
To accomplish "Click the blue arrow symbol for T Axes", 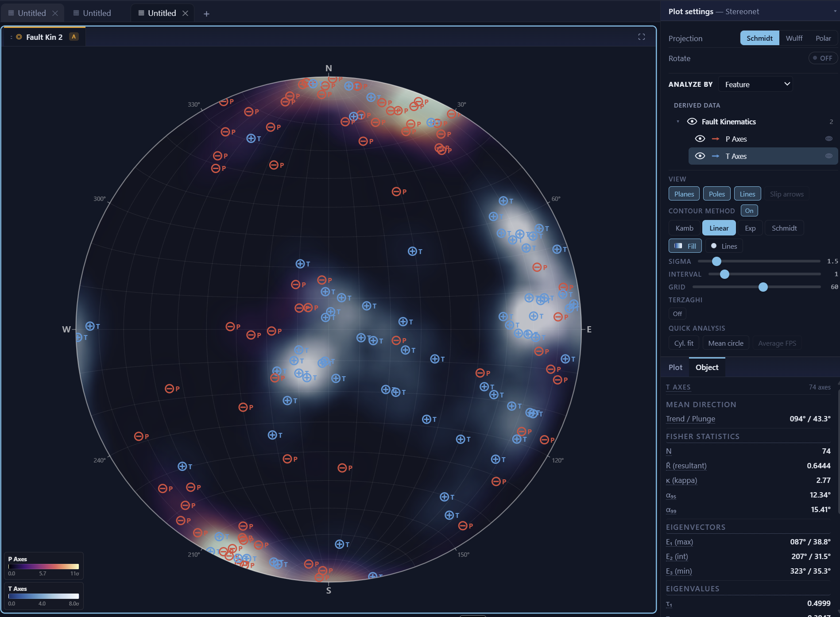I will click(x=716, y=156).
